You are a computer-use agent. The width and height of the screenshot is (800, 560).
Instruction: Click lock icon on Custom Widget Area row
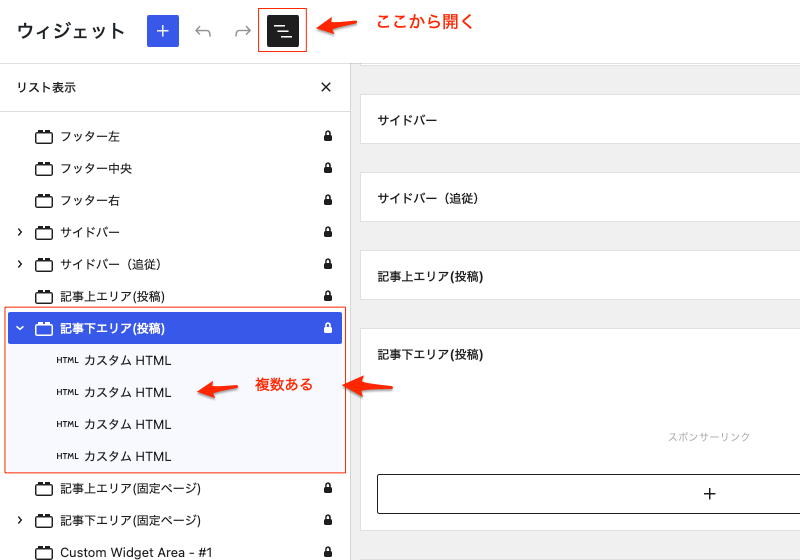(328, 552)
